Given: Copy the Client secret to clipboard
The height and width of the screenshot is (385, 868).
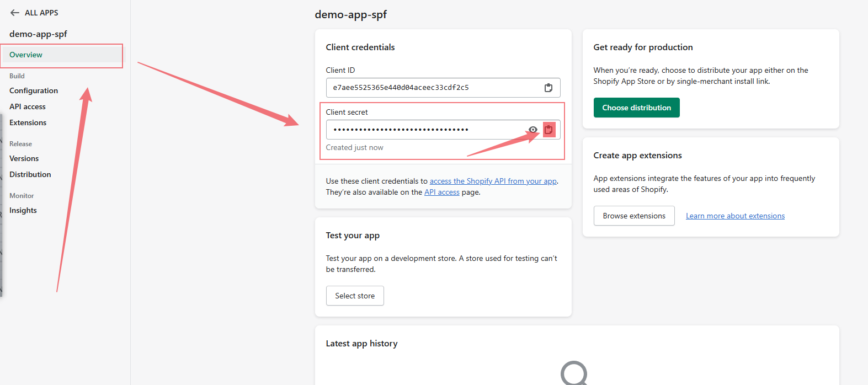Looking at the screenshot, I should click(549, 130).
